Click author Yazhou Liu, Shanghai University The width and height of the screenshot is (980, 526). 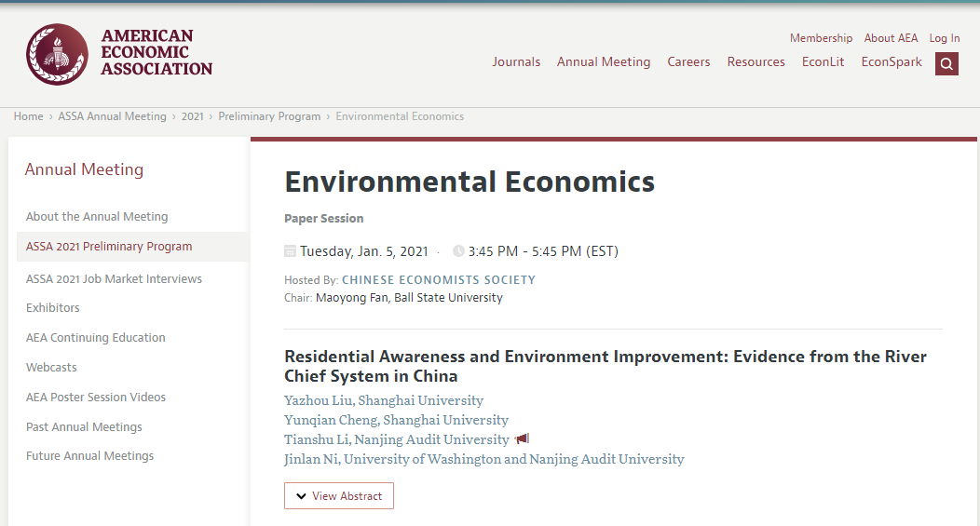click(x=384, y=400)
